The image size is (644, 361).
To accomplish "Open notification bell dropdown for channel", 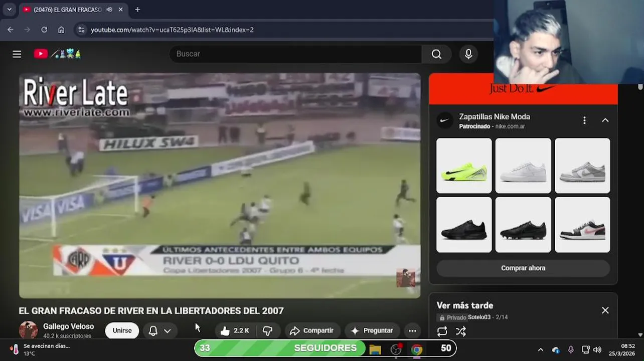I will 160,331.
